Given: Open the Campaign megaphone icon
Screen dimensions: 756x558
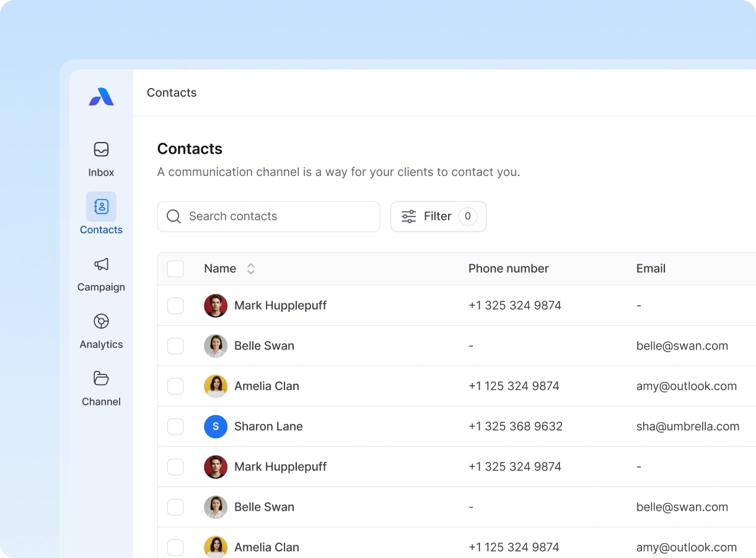Looking at the screenshot, I should 101,264.
